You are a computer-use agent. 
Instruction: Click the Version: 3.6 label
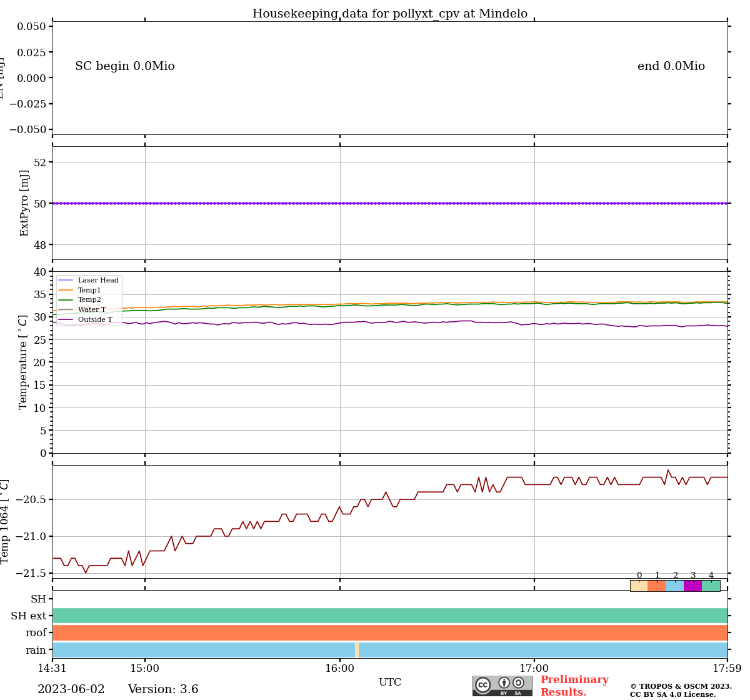pos(163,689)
